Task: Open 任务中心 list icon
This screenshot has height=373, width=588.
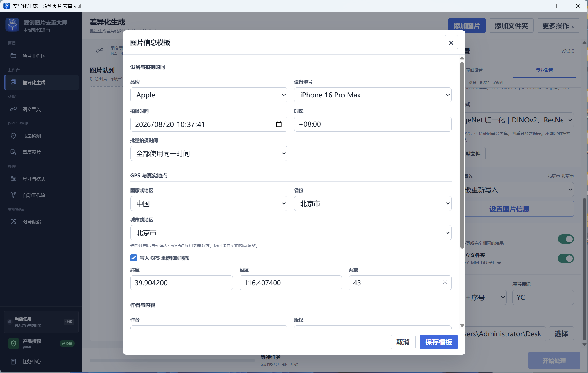Action: pyautogui.click(x=13, y=361)
